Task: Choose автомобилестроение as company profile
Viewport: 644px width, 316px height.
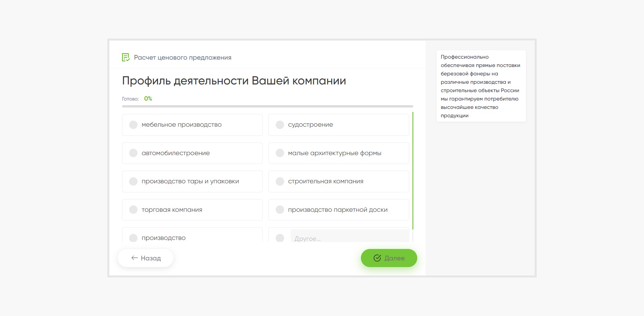Action: coord(192,153)
